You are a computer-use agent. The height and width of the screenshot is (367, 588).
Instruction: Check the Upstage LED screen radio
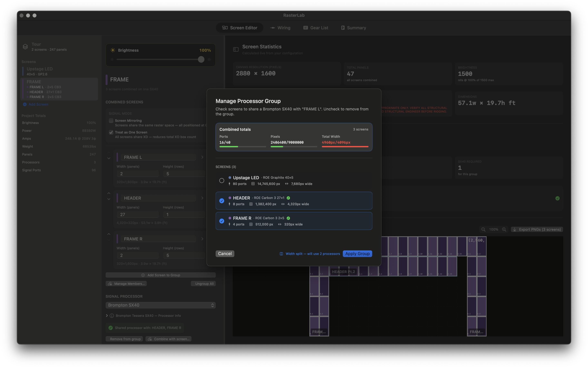click(x=222, y=181)
